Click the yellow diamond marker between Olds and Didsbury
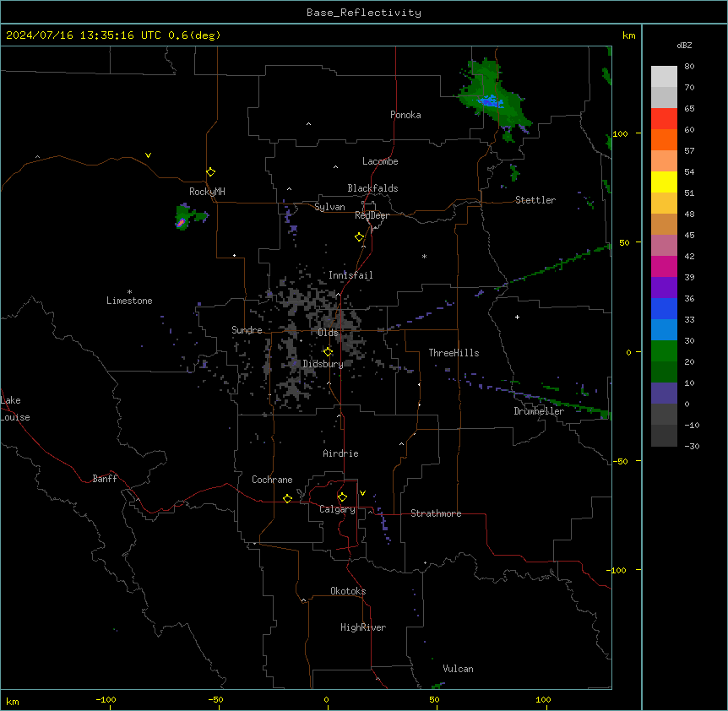Screen dimensions: 728x711 (x=328, y=351)
